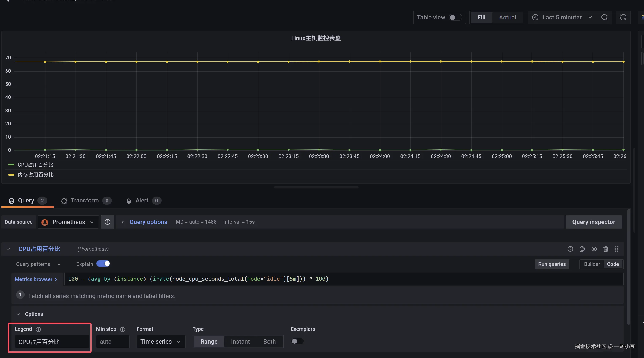Image resolution: width=644 pixels, height=358 pixels.
Task: Enable the Exemplars toggle
Action: point(297,341)
